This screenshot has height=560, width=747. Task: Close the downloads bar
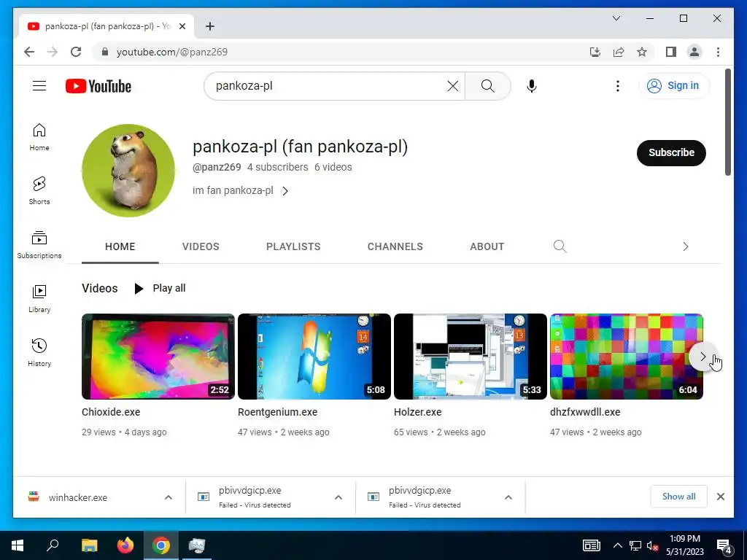coord(721,497)
